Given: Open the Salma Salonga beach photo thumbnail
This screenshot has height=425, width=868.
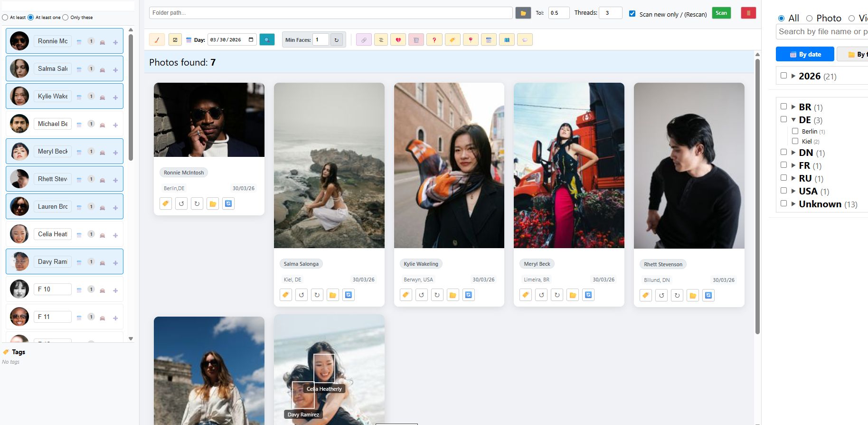Looking at the screenshot, I should [329, 165].
